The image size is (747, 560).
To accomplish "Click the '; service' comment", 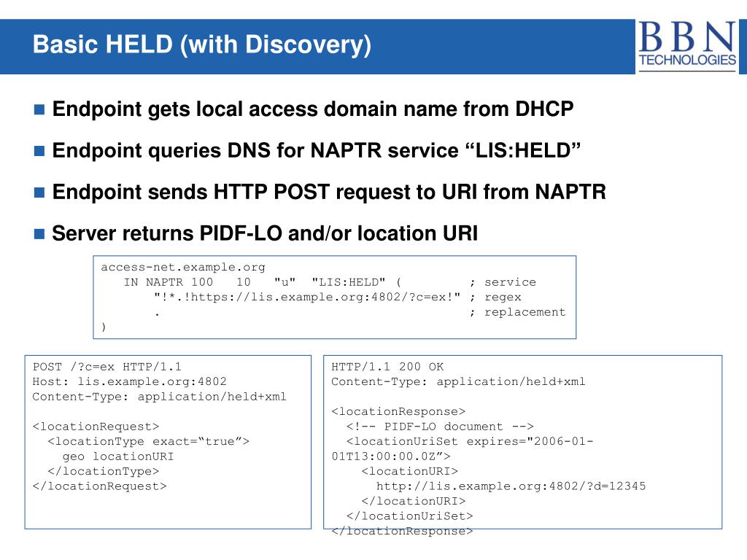I will pyautogui.click(x=503, y=282).
